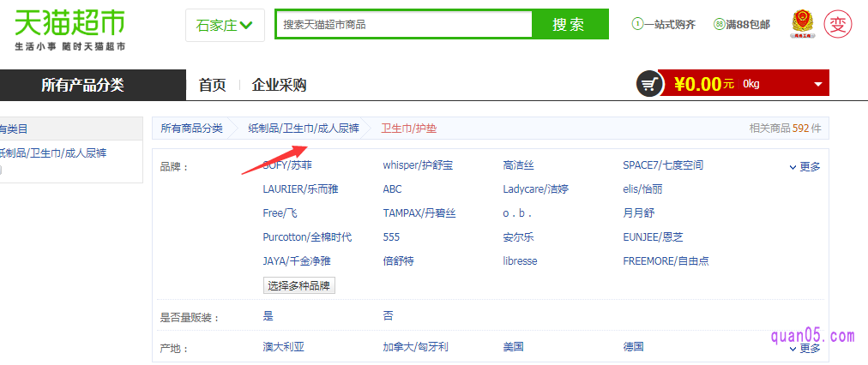
Task: Select 否 for 是否量贩装
Action: click(x=388, y=316)
